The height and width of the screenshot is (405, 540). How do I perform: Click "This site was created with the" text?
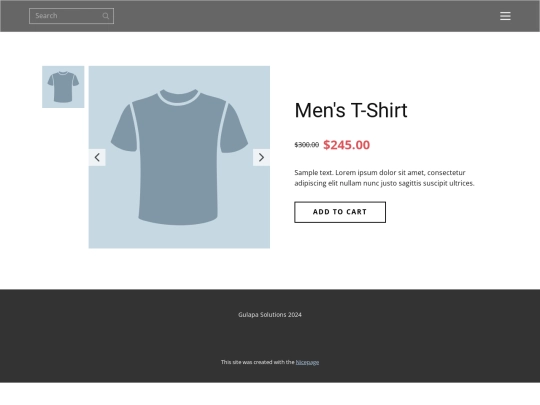[258, 362]
